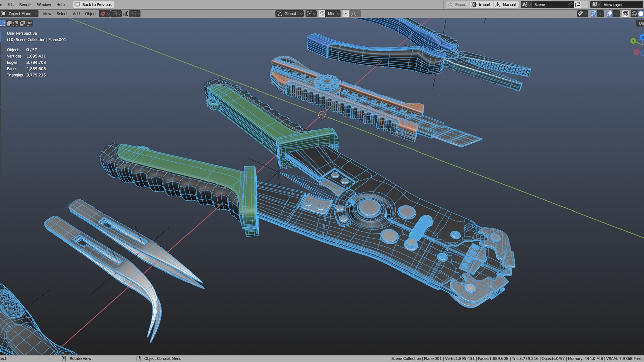Switch to Solid viewport shading
This screenshot has width=644, height=362.
(x=641, y=14)
